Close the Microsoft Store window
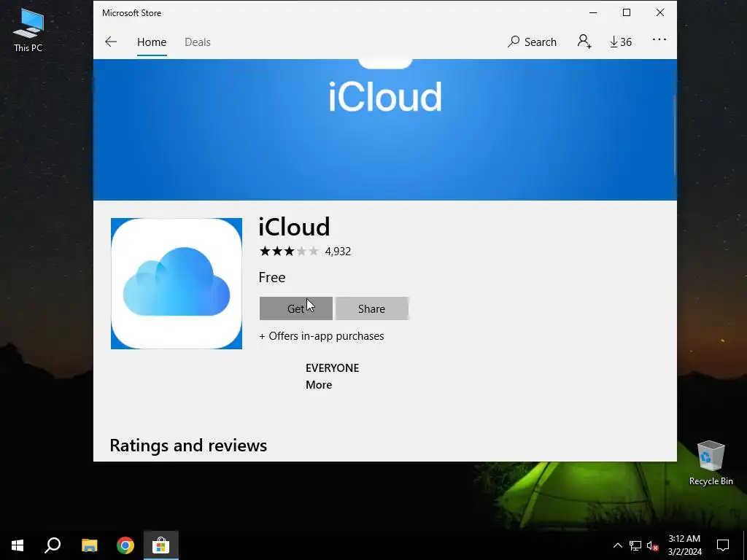The height and width of the screenshot is (560, 747). point(659,13)
